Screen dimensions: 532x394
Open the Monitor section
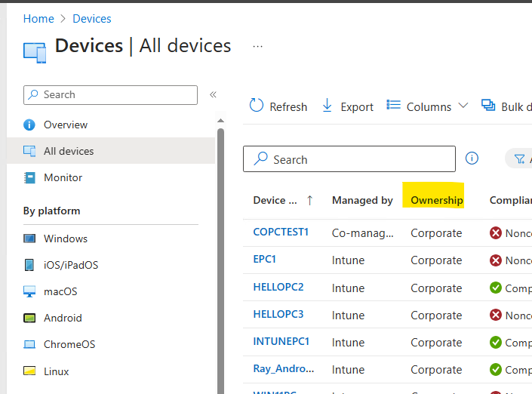[x=63, y=177]
